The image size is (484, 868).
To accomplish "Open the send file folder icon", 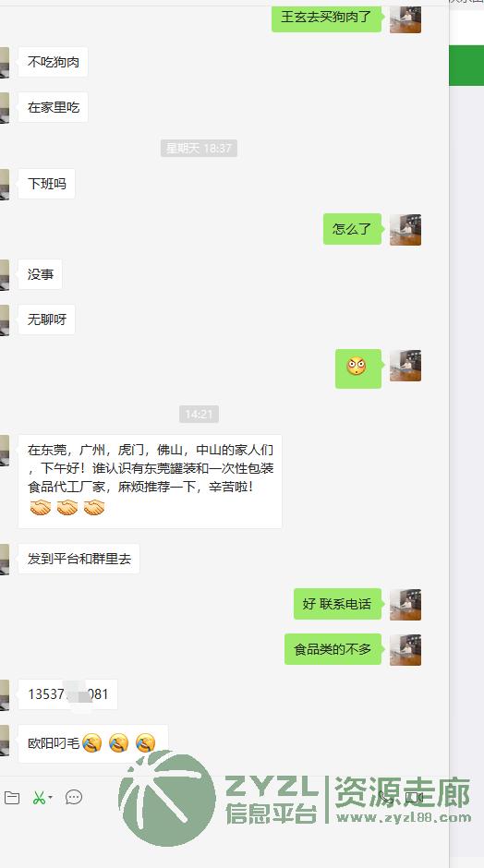I will pyautogui.click(x=12, y=798).
